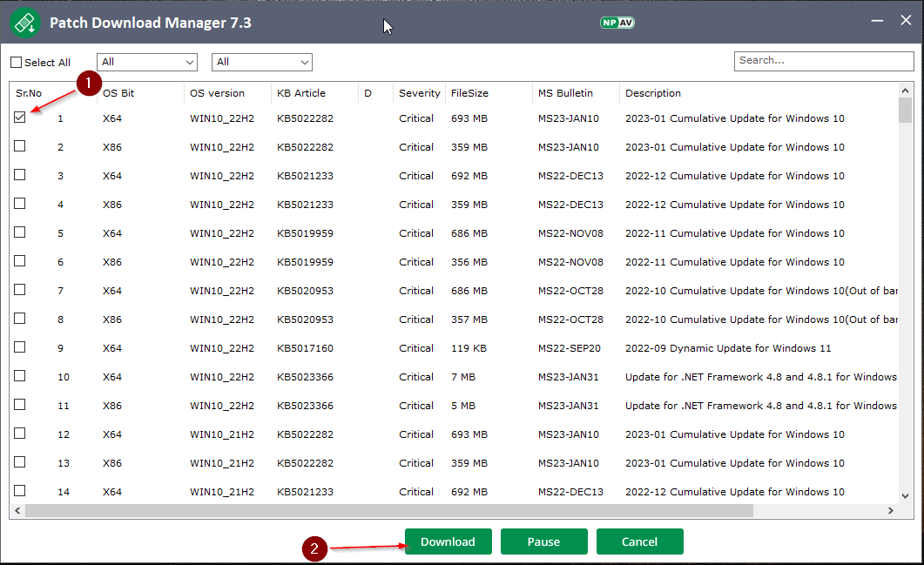Click 686 MB in row 5

[x=469, y=233]
